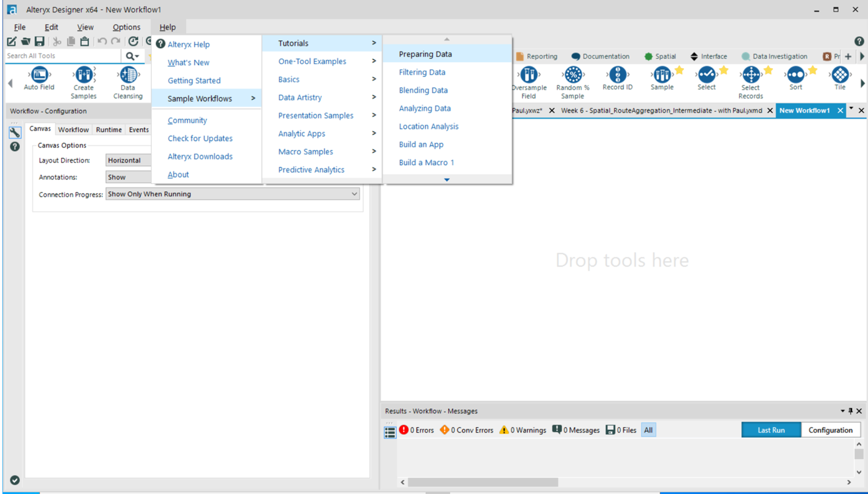Switch to the Runtime configuration tab

coord(109,130)
